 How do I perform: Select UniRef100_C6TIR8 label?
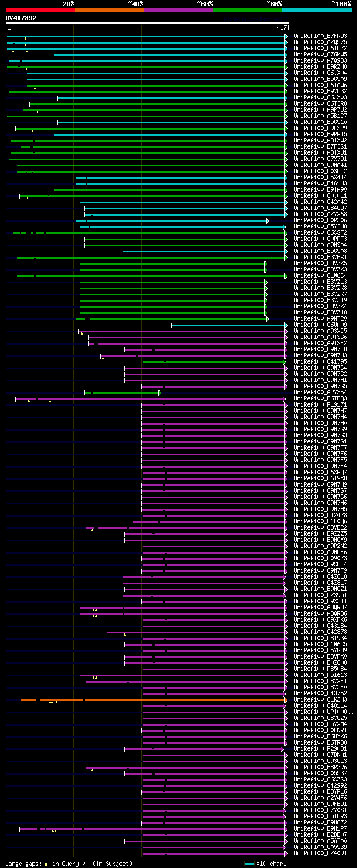(x=320, y=103)
